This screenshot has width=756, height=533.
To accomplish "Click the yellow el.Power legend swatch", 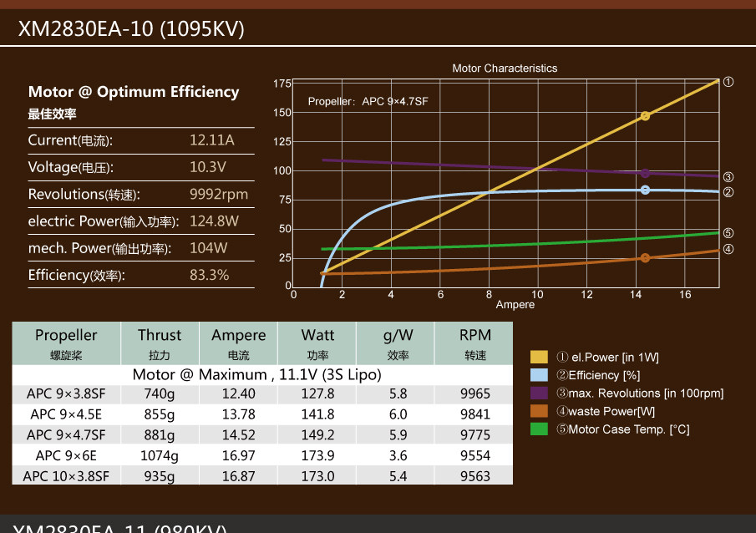I will (x=539, y=357).
